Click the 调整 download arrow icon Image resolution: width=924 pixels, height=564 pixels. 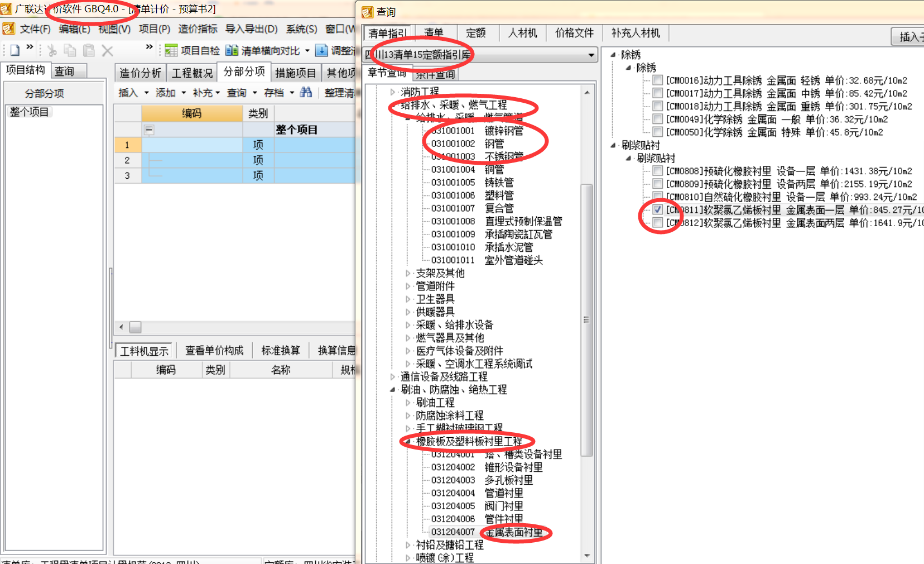pyautogui.click(x=321, y=50)
